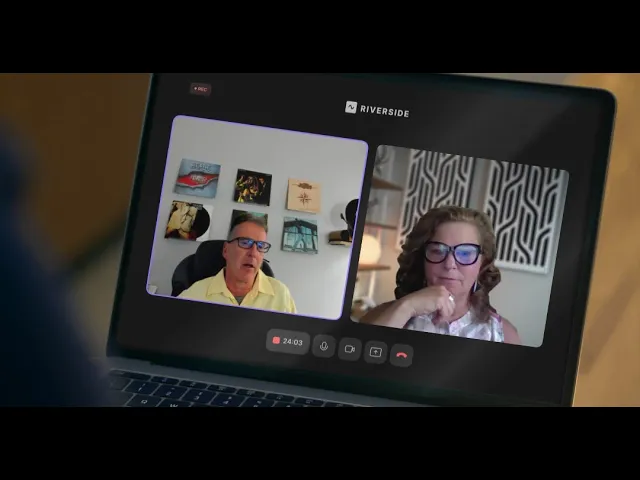Viewport: 640px width, 480px height.
Task: End the call with red phone button
Action: coord(402,355)
